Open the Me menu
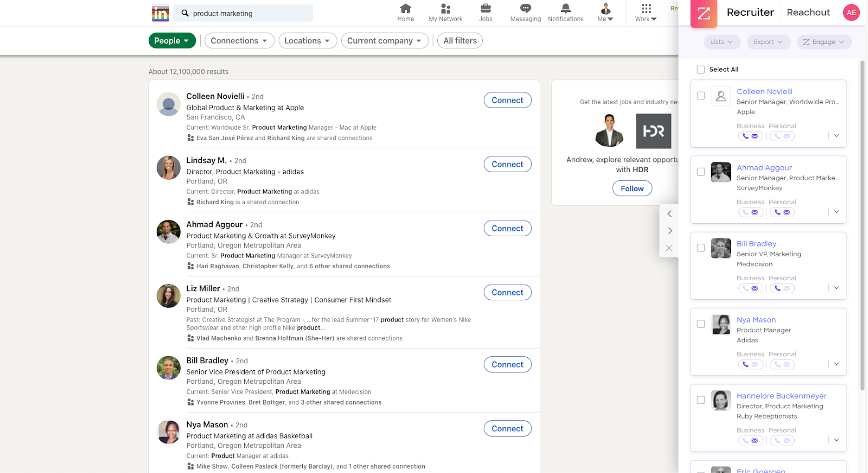Screen dimensions: 868x473 pos(605,13)
